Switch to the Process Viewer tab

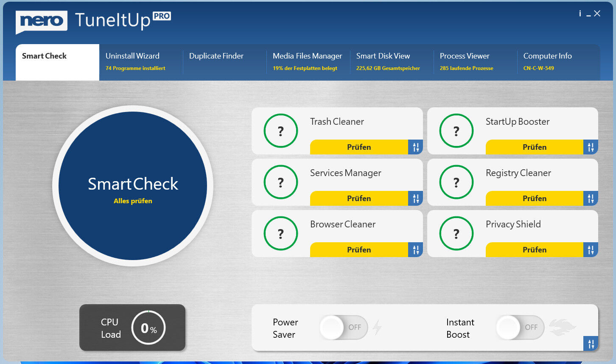point(475,62)
